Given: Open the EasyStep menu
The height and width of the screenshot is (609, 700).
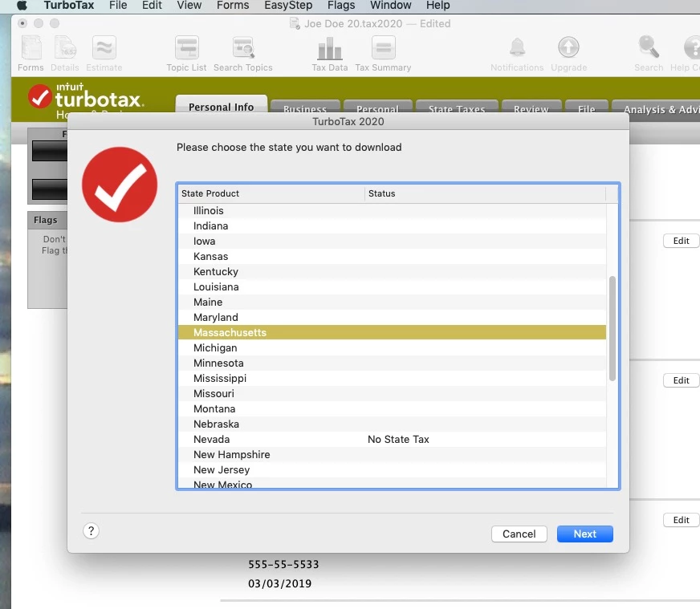Looking at the screenshot, I should (288, 6).
